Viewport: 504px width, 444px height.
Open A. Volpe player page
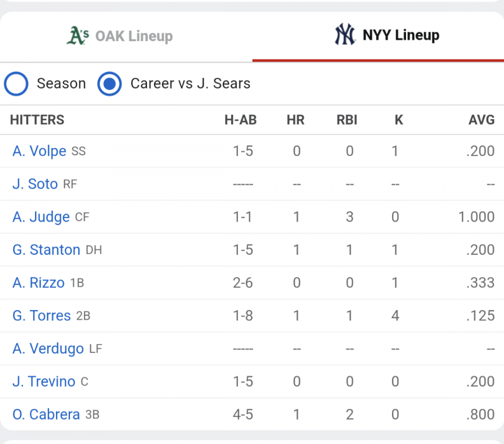click(x=39, y=151)
